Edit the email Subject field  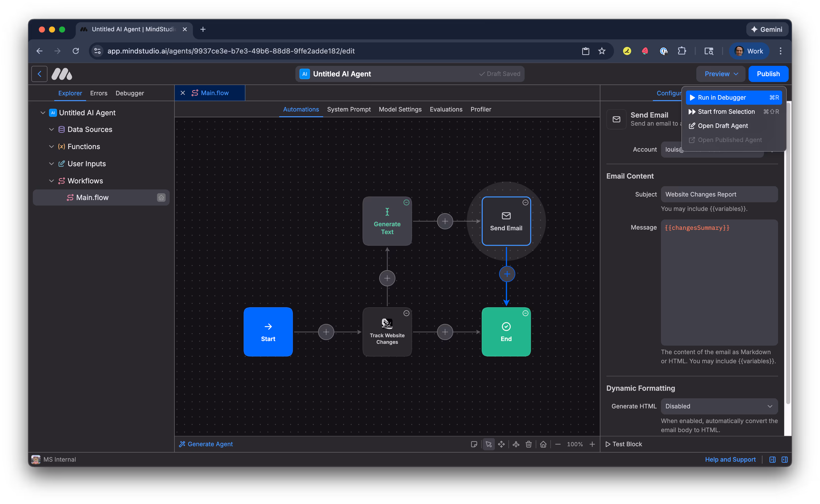719,194
